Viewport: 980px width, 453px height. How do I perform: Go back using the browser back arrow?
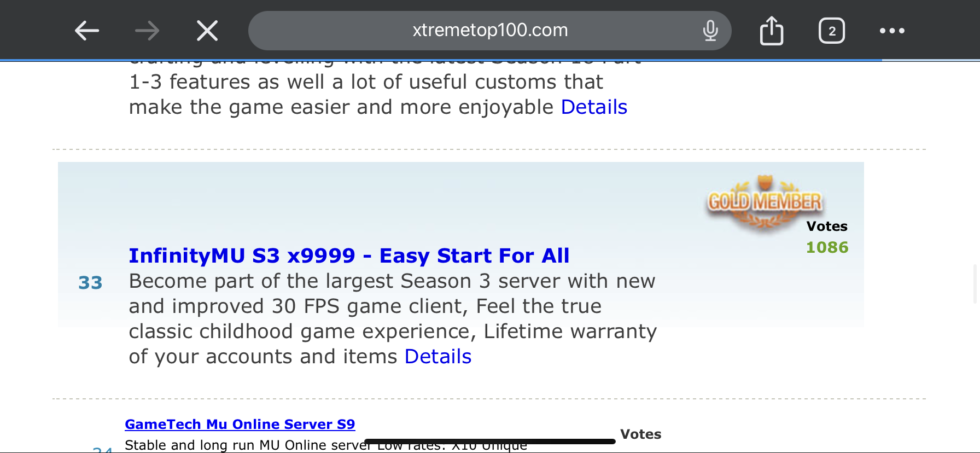coord(87,31)
